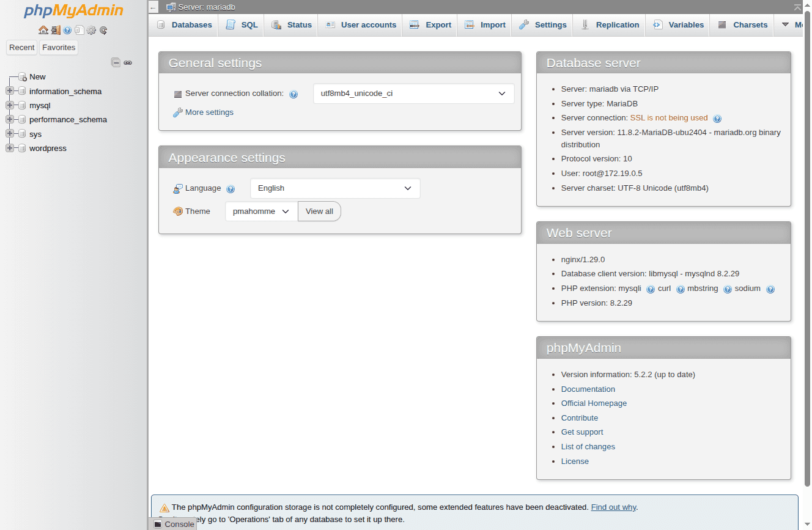This screenshot has width=812, height=530.
Task: Click the Favorites button
Action: pyautogui.click(x=59, y=48)
